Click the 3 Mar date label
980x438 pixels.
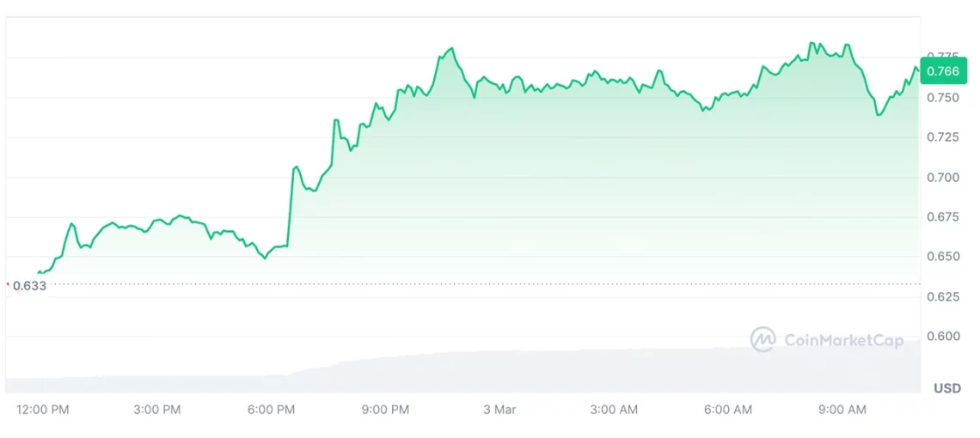499,411
